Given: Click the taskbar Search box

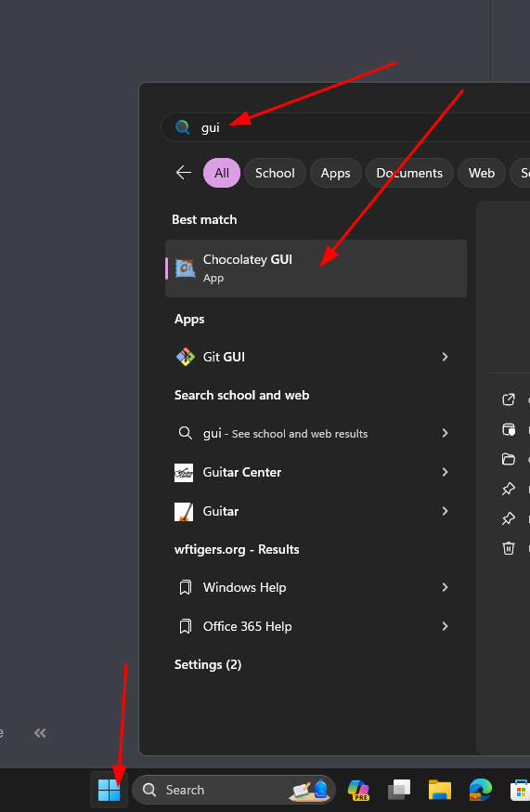Looking at the screenshot, I should coord(234,790).
